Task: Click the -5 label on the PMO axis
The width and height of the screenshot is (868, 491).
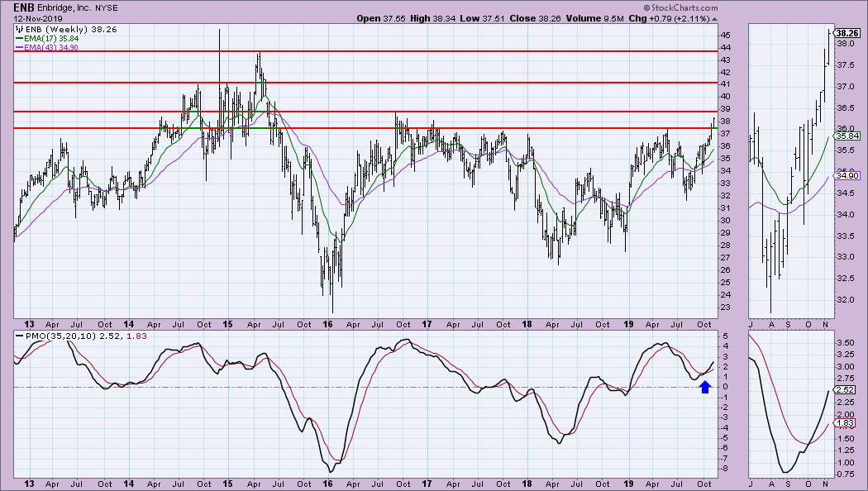Action: point(725,438)
